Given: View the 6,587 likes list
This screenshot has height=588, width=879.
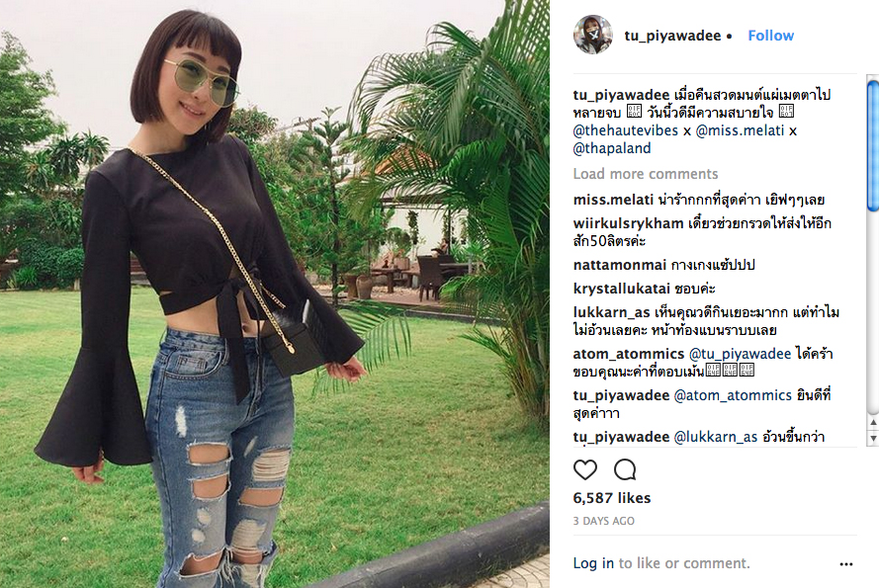Looking at the screenshot, I should [x=612, y=498].
